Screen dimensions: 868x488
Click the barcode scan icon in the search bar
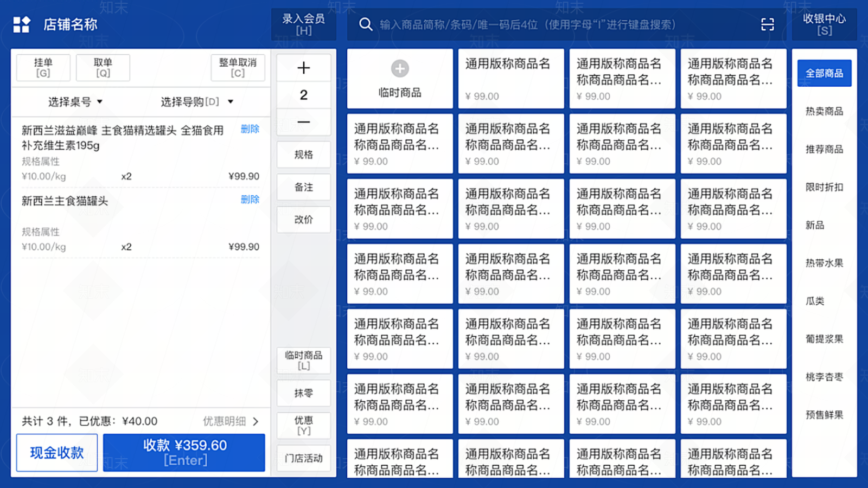click(x=767, y=24)
